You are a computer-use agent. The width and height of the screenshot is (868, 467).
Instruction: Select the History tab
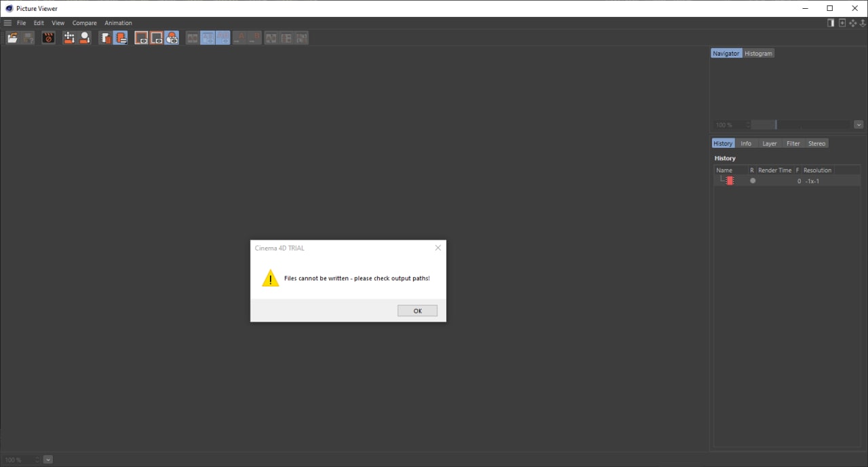(x=723, y=143)
